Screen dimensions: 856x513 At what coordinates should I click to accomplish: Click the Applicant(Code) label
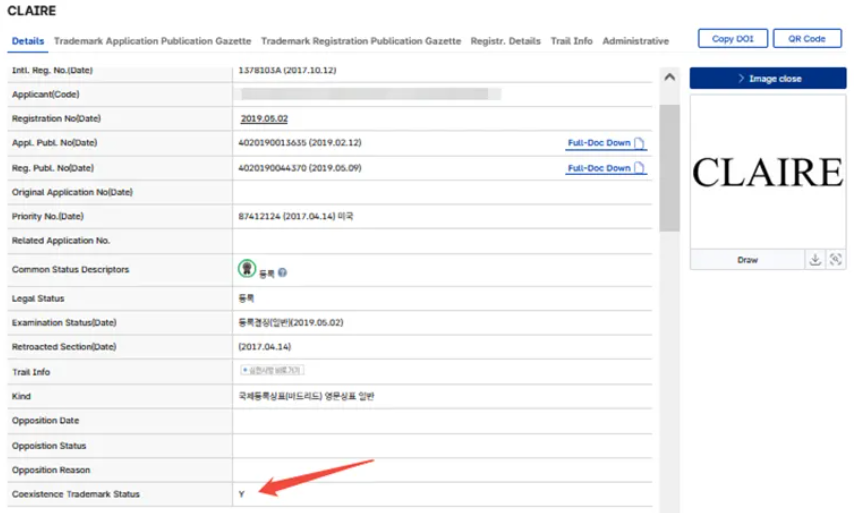45,94
